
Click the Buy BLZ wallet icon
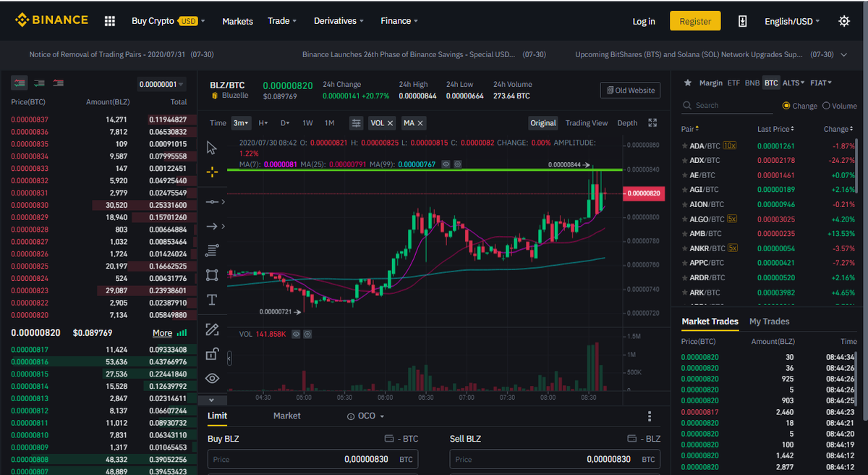click(x=389, y=439)
